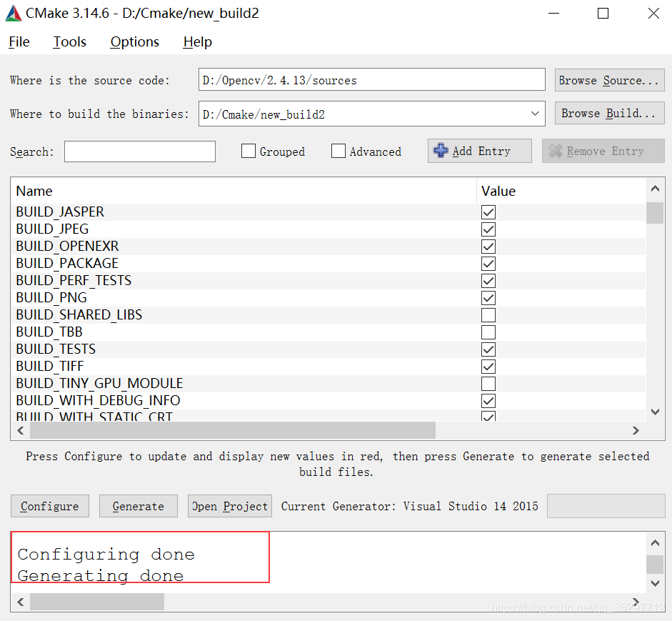Uncheck the BUILD_TESTS checkbox
672x621 pixels.
point(488,349)
